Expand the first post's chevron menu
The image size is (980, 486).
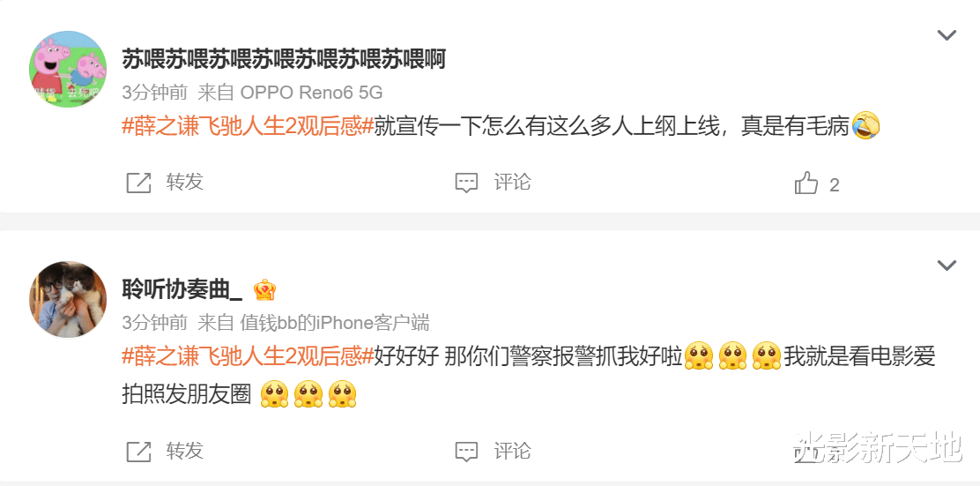click(x=947, y=35)
